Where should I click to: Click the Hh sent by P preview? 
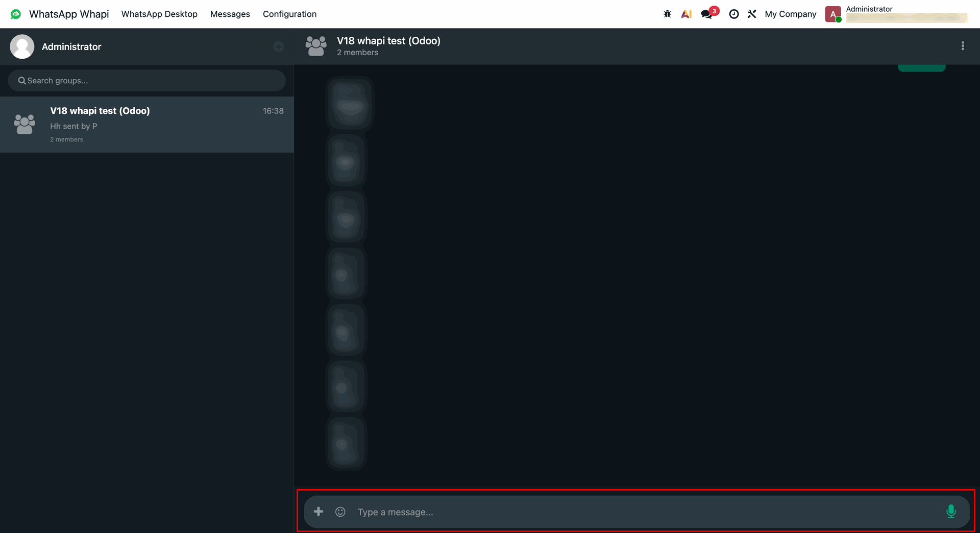tap(73, 126)
